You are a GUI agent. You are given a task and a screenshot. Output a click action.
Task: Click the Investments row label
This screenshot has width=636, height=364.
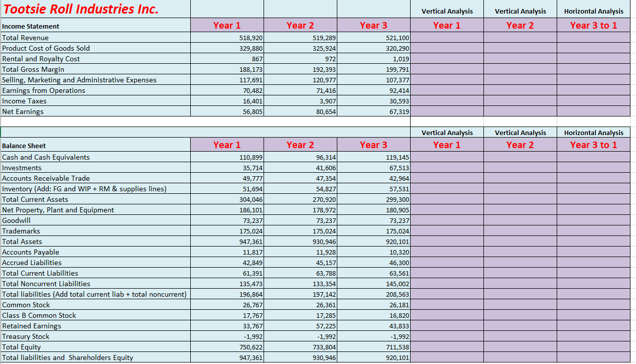[x=95, y=168]
